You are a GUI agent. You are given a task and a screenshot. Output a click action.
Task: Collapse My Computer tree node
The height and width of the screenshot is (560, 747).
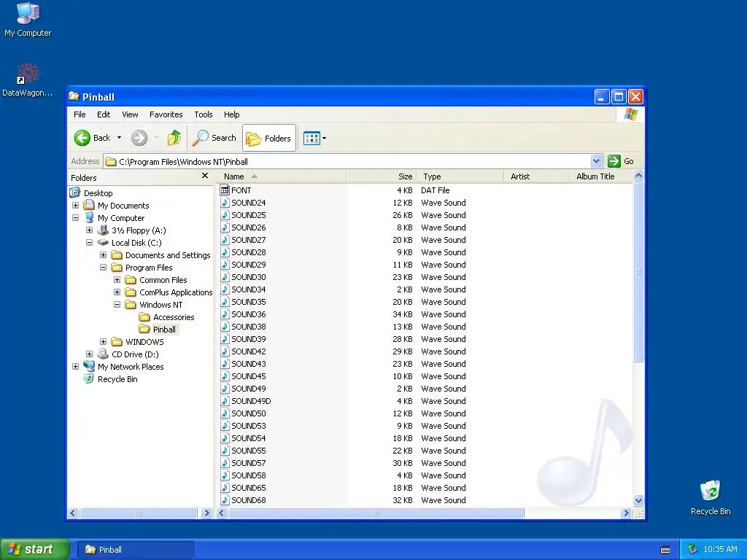point(75,217)
